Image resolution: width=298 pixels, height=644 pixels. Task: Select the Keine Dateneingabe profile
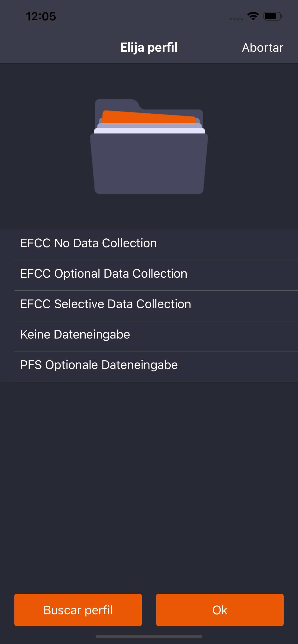(x=75, y=334)
